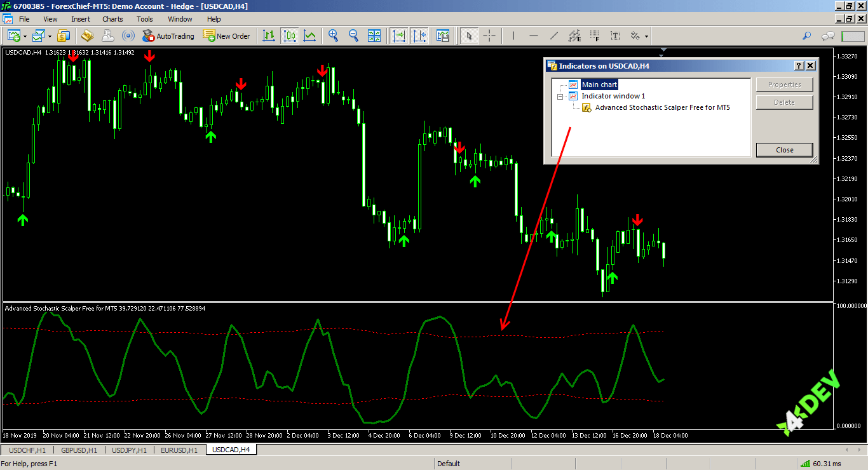The height and width of the screenshot is (470, 868).
Task: Toggle the AutoTrading button
Action: tap(168, 36)
